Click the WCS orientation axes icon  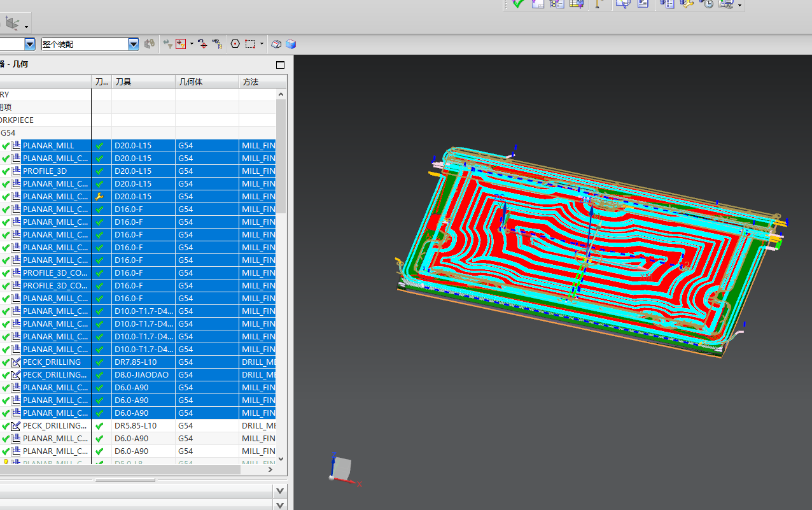(x=340, y=469)
